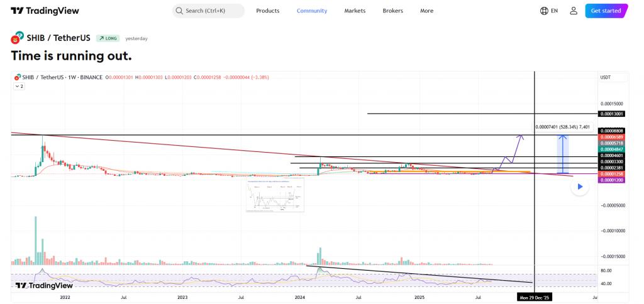Expand the collapsed indicators legend
Image resolution: width=644 pixels, height=304 pixels.
[19, 86]
